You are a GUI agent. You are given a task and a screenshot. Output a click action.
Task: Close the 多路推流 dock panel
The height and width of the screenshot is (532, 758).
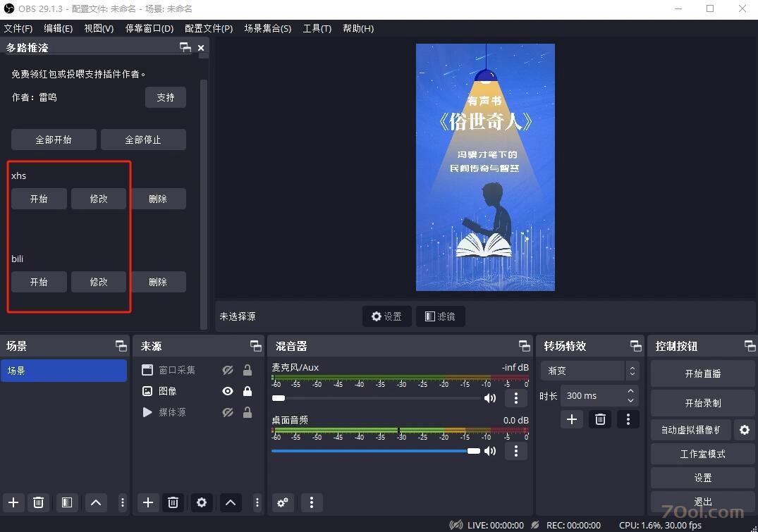[201, 47]
